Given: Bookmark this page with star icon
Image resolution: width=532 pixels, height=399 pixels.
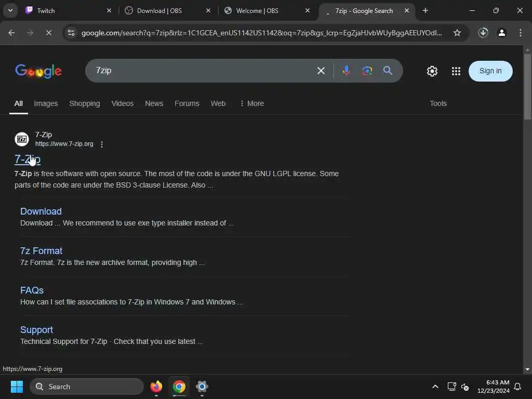Looking at the screenshot, I should tap(457, 33).
